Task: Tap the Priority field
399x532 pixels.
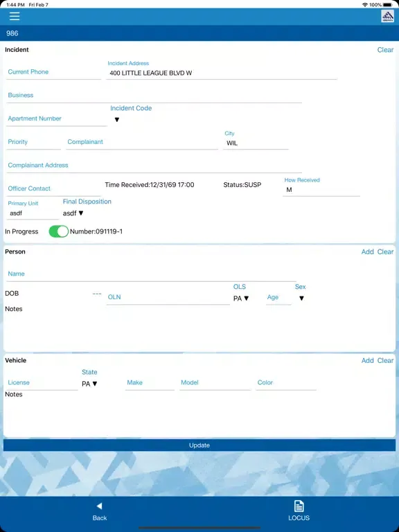Action: 33,142
